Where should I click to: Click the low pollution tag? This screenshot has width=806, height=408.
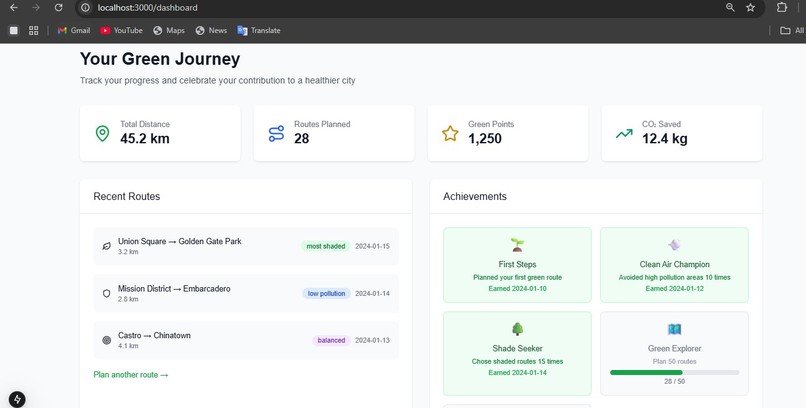click(326, 293)
